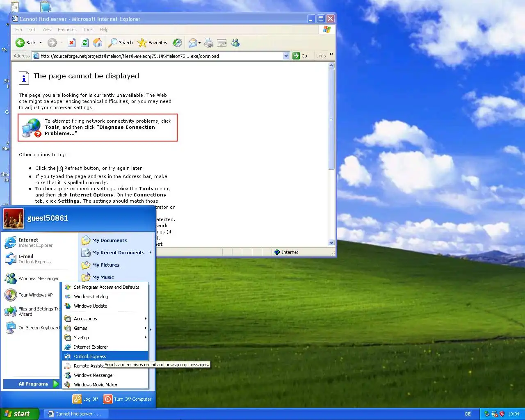Open Files and Settings Transfer Wizard
Viewport: 525px width, 420px height.
32,311
